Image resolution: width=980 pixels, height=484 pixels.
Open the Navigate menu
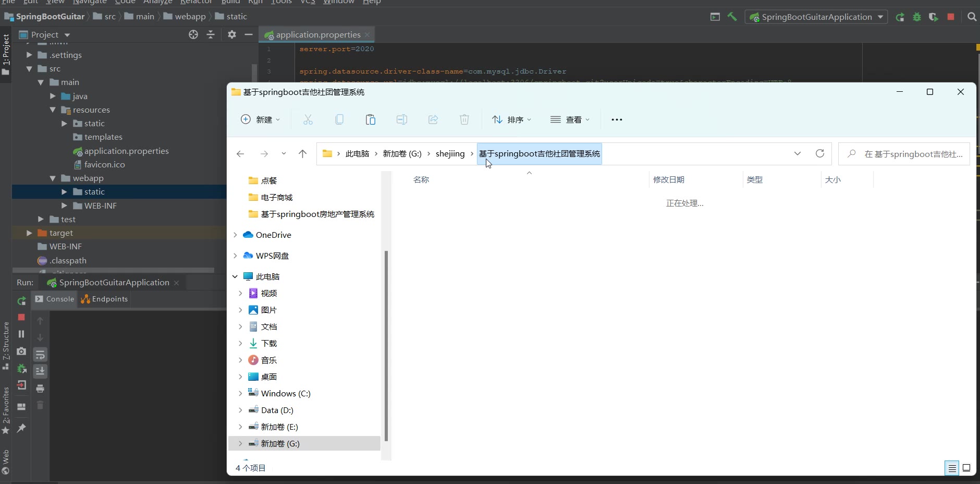point(90,2)
